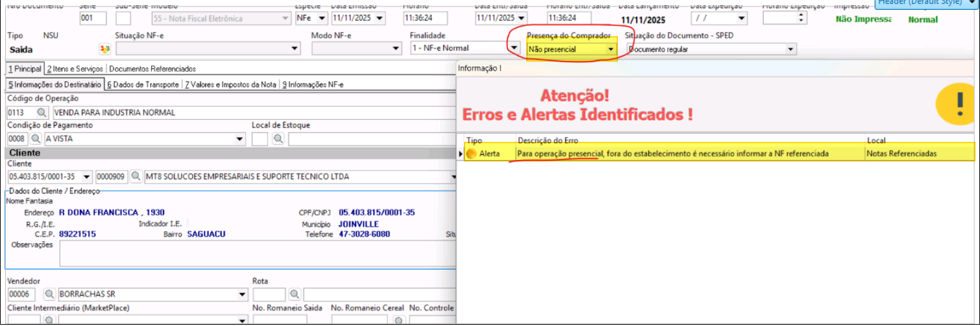Click the Local de Estoque search magnifier

(278, 139)
